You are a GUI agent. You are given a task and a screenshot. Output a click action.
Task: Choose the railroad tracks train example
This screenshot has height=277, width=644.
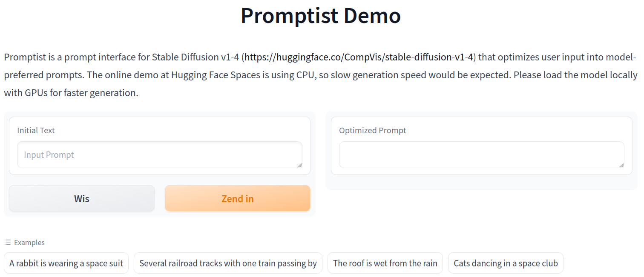pos(228,263)
